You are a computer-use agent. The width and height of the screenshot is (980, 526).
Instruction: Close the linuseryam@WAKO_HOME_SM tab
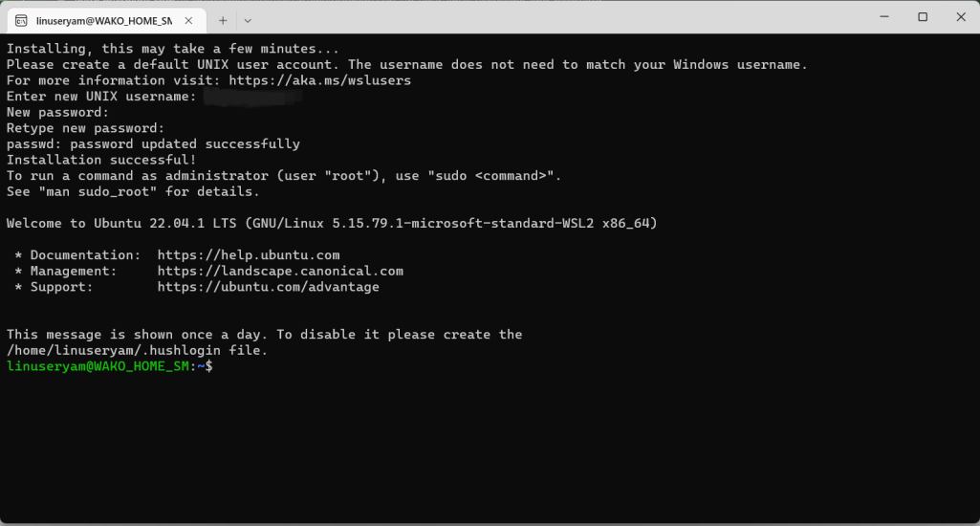click(188, 21)
